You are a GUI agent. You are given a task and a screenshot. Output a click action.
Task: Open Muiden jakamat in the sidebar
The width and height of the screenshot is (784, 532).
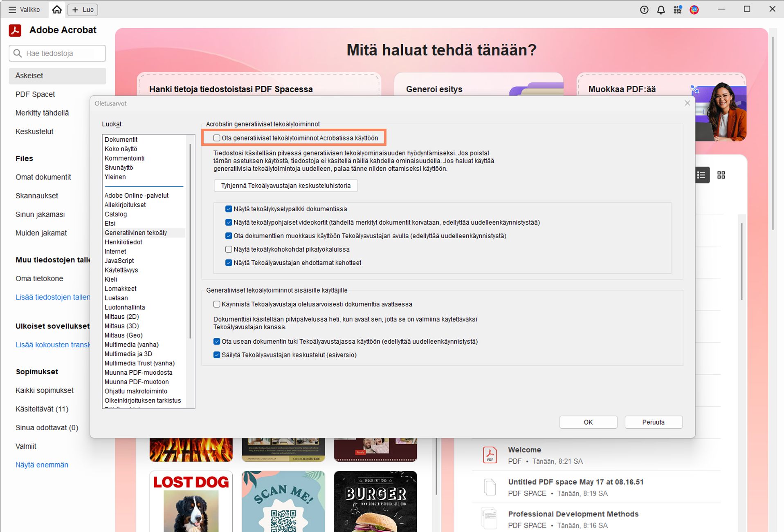41,233
